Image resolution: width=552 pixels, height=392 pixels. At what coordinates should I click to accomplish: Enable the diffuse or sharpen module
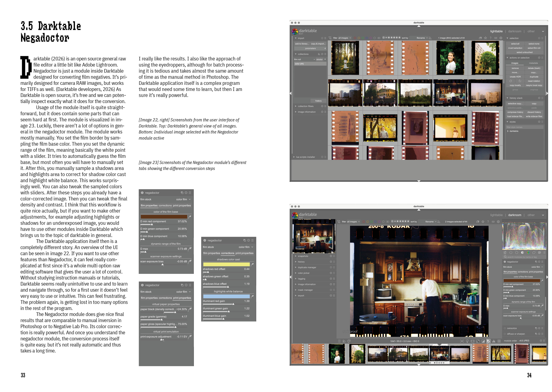[505, 334]
